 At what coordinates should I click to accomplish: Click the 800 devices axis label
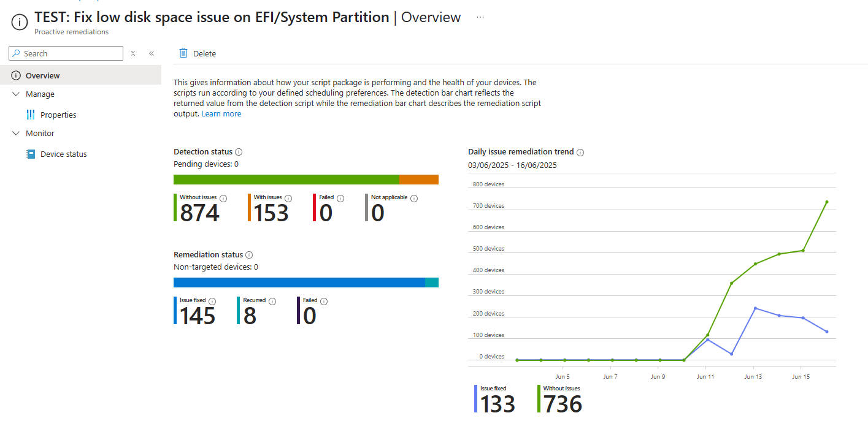coord(488,184)
